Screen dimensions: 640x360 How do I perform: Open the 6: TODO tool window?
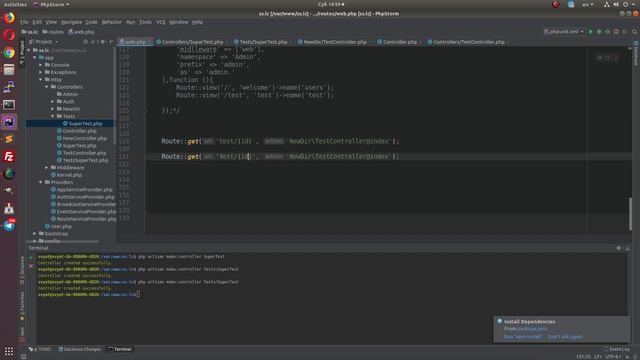(40, 349)
